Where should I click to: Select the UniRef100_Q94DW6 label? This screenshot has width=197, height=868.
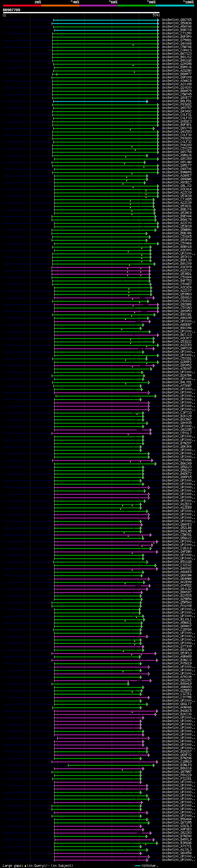pyautogui.click(x=177, y=179)
